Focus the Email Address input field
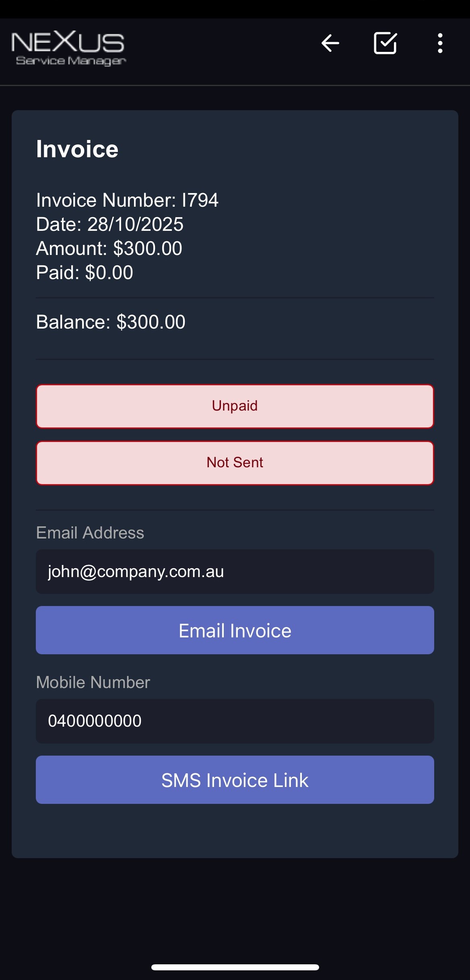This screenshot has height=980, width=470. [235, 571]
